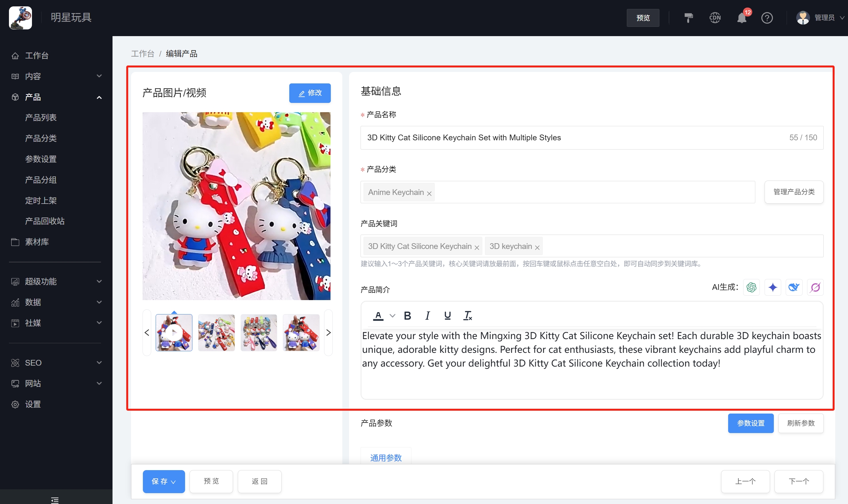848x504 pixels.
Task: Click the blue 参数设置 button
Action: pyautogui.click(x=751, y=423)
